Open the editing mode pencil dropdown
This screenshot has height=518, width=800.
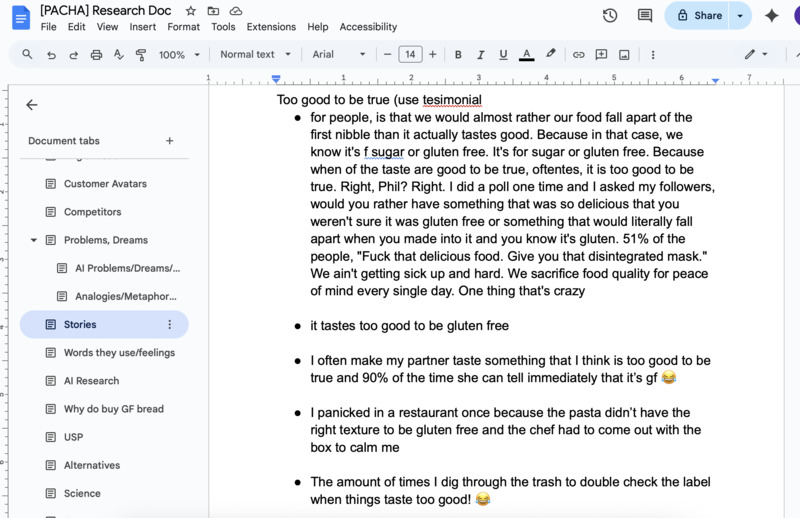[x=756, y=54]
